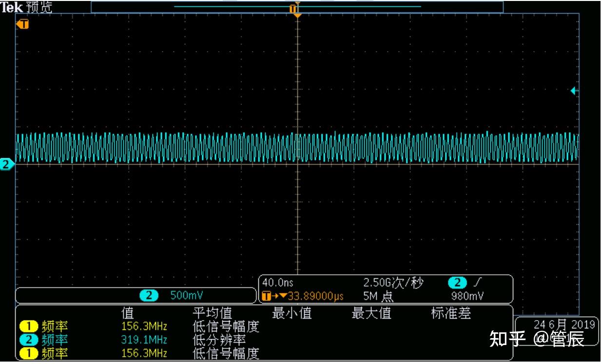Image resolution: width=601 pixels, height=364 pixels.
Task: Click the trigger level arrow on right edge
Action: click(574, 90)
